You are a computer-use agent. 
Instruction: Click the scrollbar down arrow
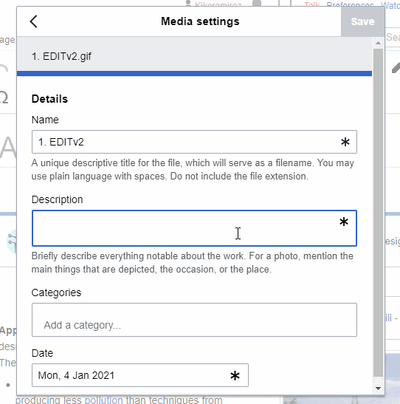(x=378, y=388)
